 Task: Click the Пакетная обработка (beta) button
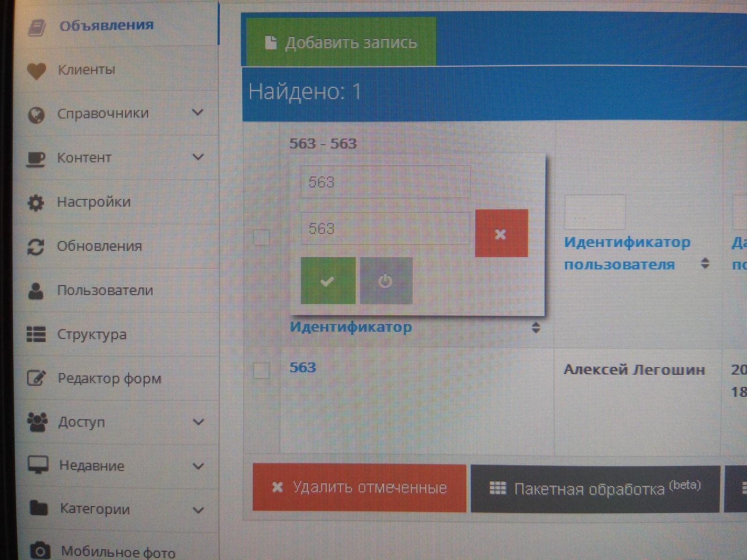[595, 489]
